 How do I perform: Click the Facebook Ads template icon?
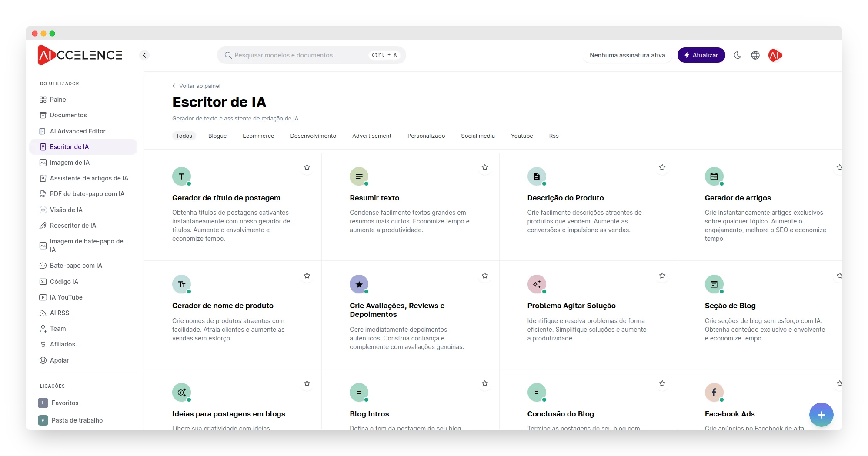click(x=714, y=393)
